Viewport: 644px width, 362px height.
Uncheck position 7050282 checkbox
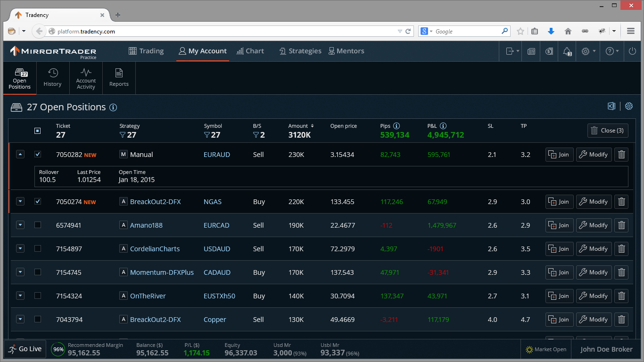[x=38, y=154]
